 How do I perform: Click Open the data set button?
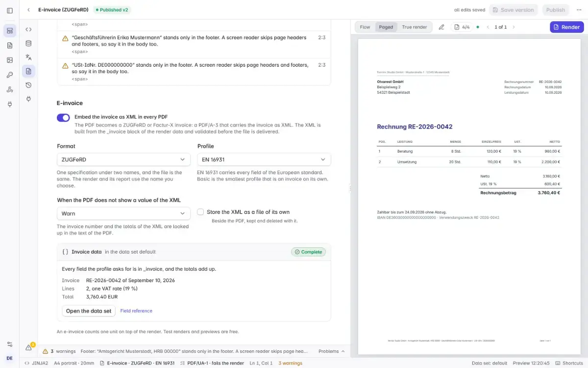click(x=89, y=311)
